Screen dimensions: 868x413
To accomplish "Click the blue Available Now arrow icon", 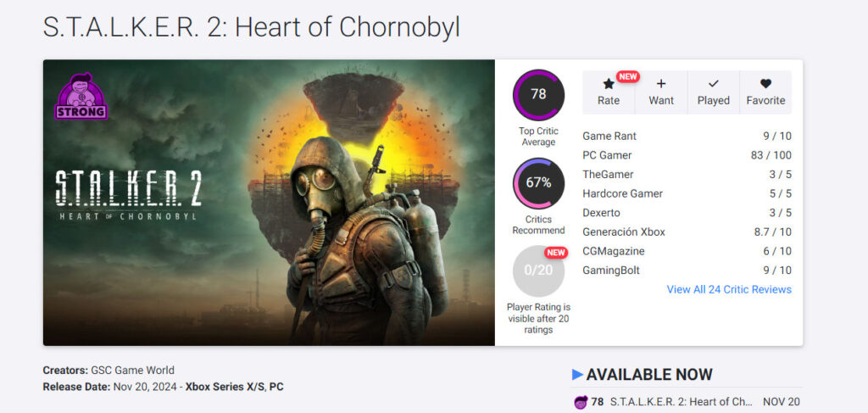I will (x=577, y=374).
